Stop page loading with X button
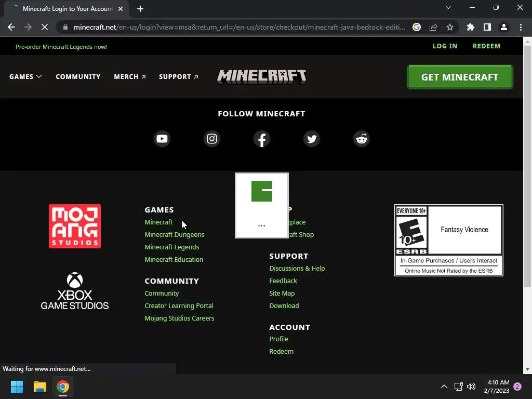Viewport: 532px width, 399px height. pyautogui.click(x=45, y=27)
